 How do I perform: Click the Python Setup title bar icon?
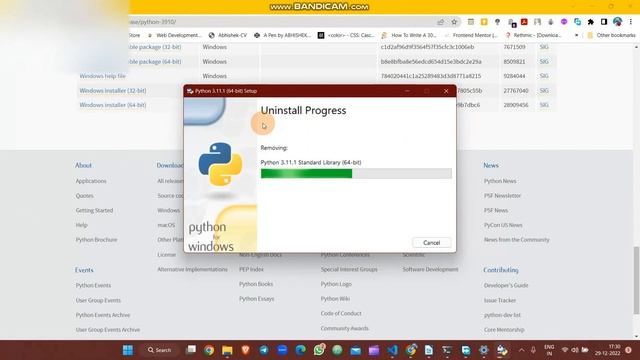click(190, 91)
